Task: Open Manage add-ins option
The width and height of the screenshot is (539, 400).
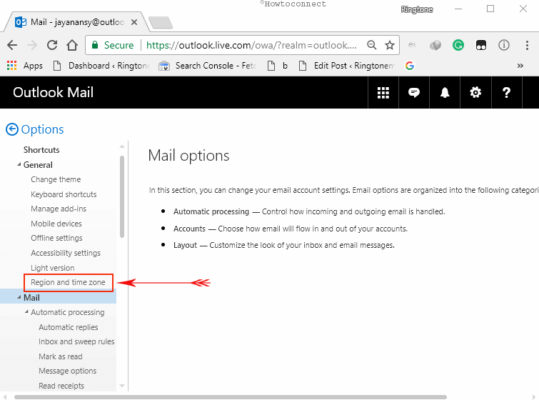Action: point(58,209)
